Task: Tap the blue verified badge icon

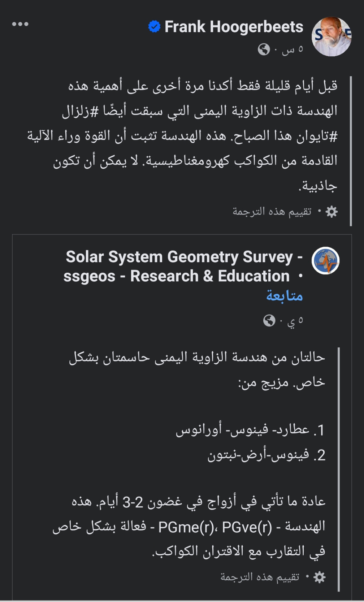Action: [x=154, y=27]
